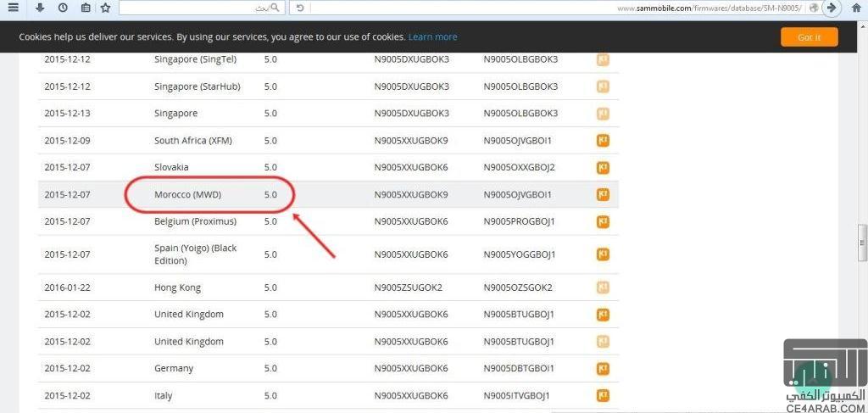Bookmark this page with the star
This screenshot has width=868, height=413.
tap(106, 8)
